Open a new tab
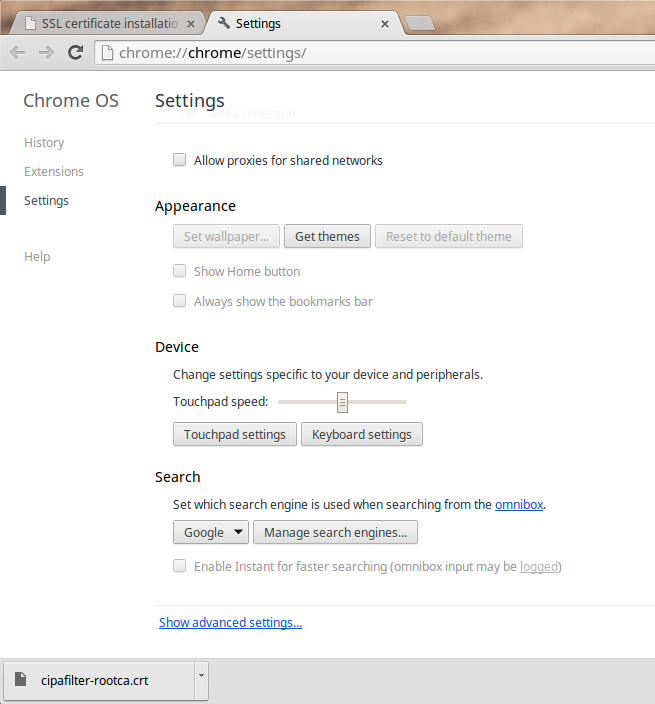 419,23
